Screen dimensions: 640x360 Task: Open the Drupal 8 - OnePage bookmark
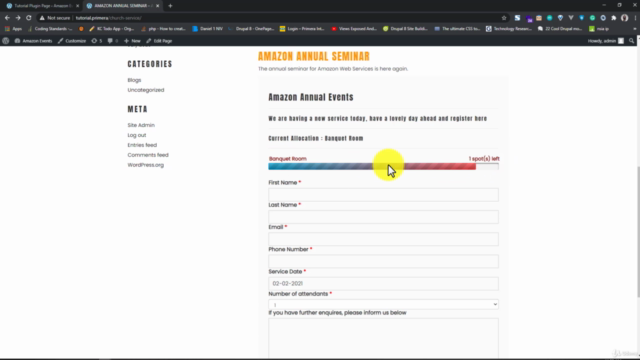pyautogui.click(x=251, y=29)
